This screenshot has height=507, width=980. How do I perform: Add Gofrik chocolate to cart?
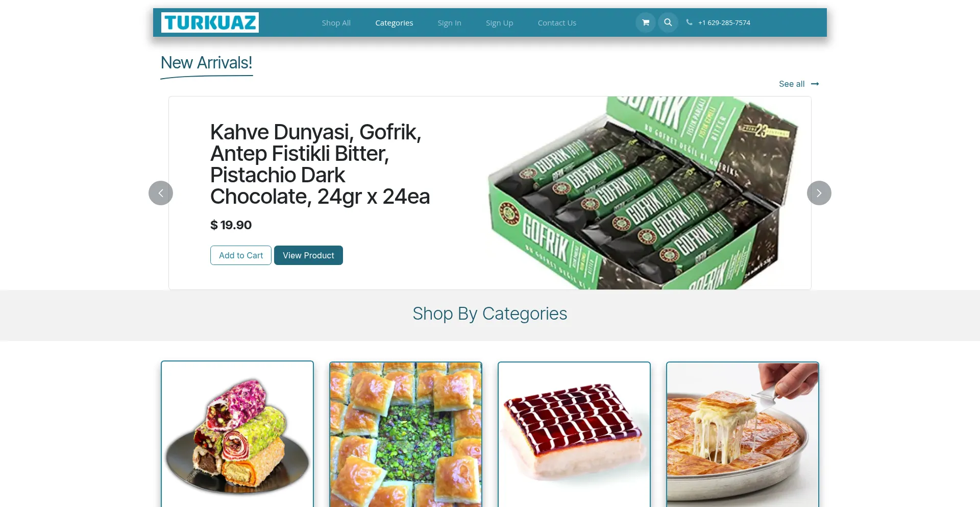coord(241,255)
